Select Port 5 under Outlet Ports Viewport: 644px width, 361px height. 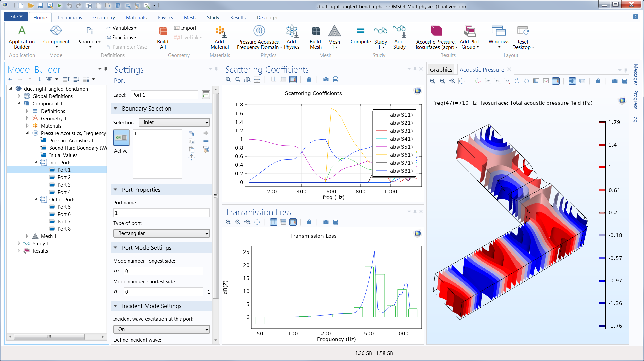click(64, 207)
